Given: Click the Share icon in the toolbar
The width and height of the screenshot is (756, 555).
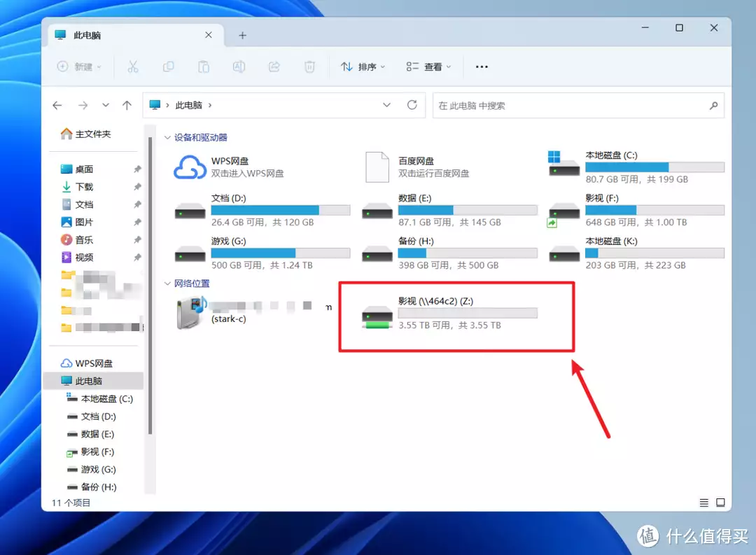Looking at the screenshot, I should point(274,66).
